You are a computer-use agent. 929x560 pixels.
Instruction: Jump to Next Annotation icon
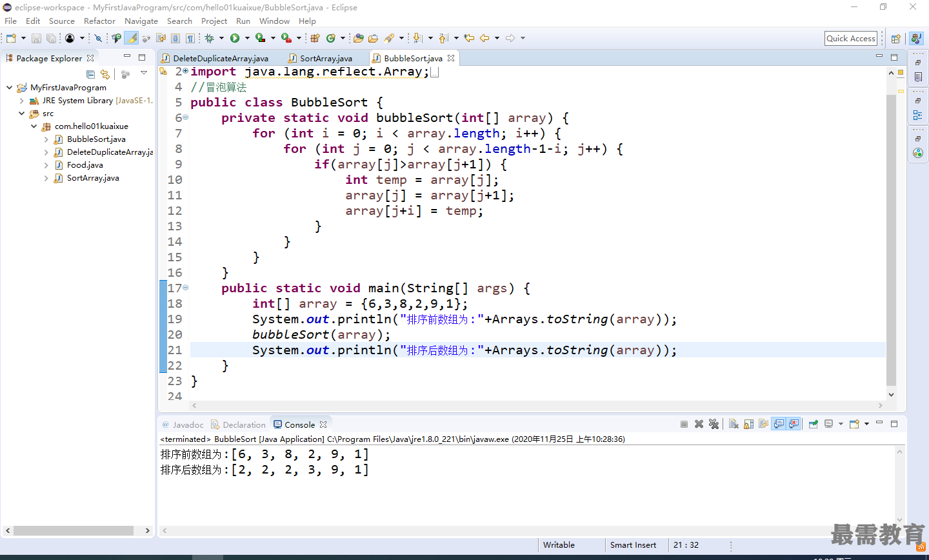coord(417,38)
